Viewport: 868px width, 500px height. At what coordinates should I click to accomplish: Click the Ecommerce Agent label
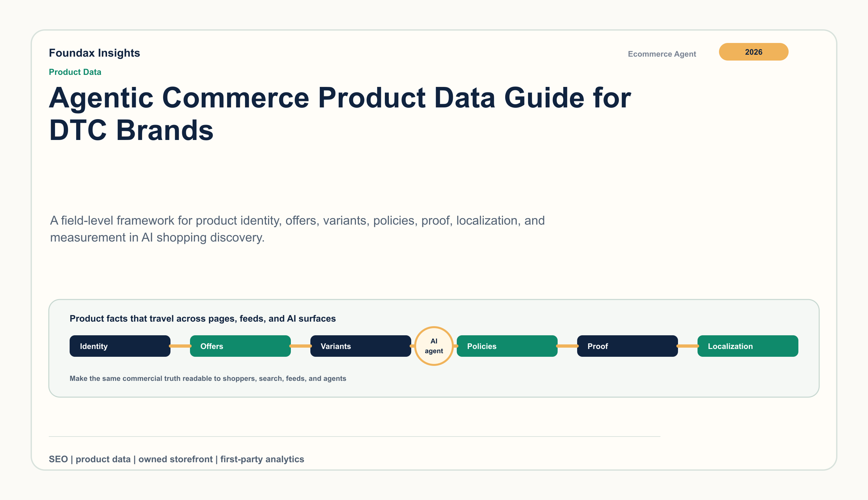tap(662, 54)
